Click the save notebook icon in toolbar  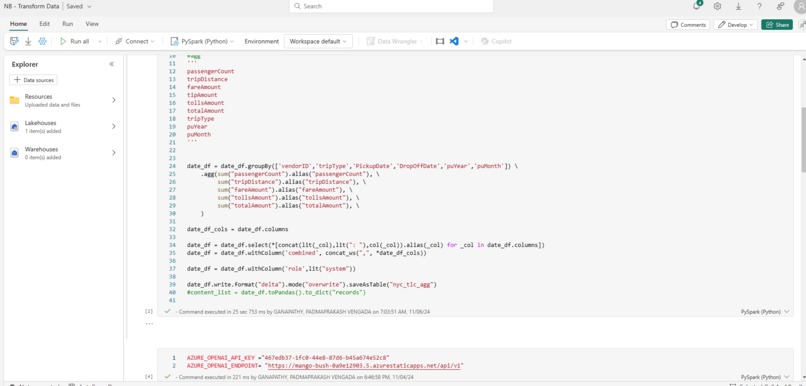(14, 41)
